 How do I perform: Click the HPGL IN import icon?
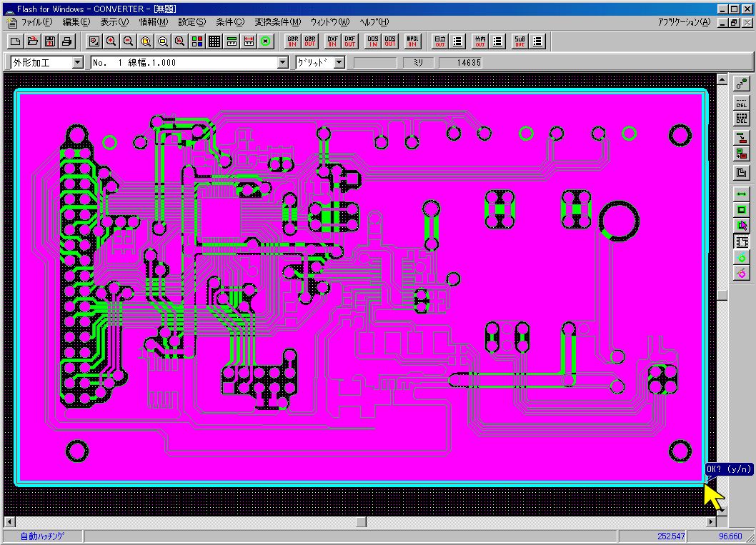(x=413, y=41)
